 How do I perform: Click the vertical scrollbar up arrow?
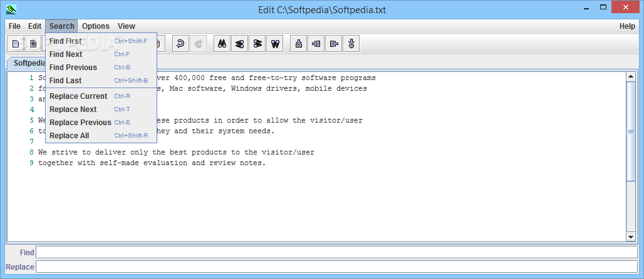[x=631, y=77]
